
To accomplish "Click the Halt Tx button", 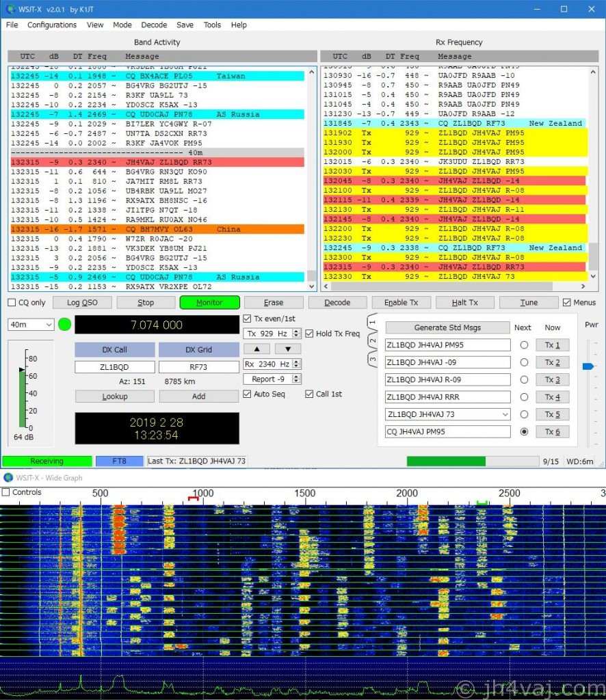I will (x=465, y=303).
